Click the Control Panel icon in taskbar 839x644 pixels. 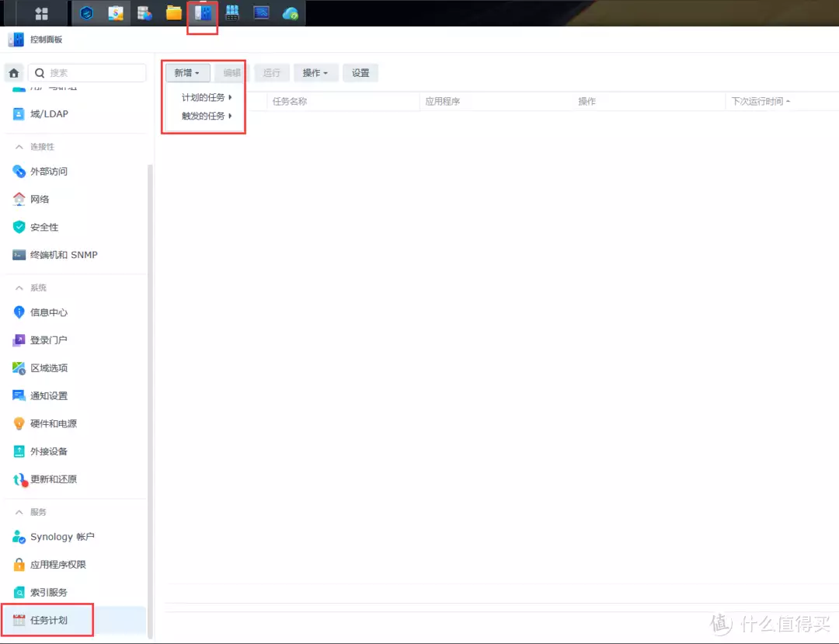[x=203, y=13]
